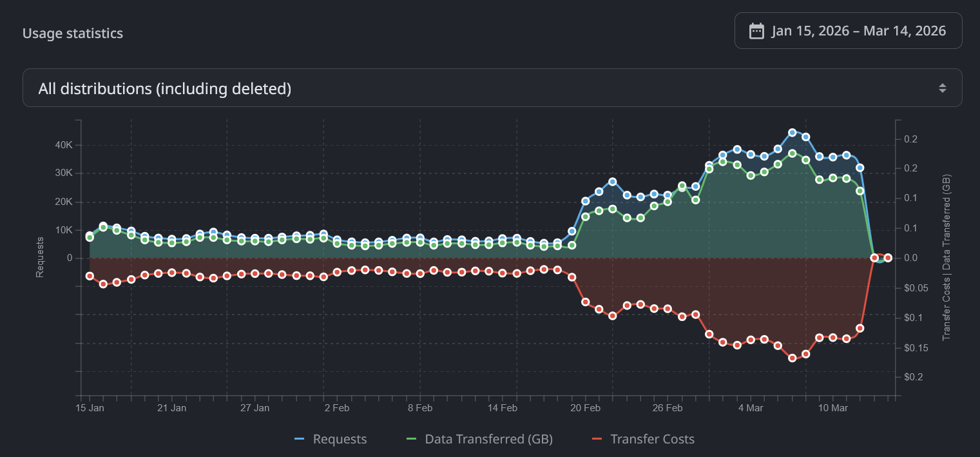The width and height of the screenshot is (980, 457).
Task: Click the 20 Feb x-axis label
Action: tap(585, 408)
